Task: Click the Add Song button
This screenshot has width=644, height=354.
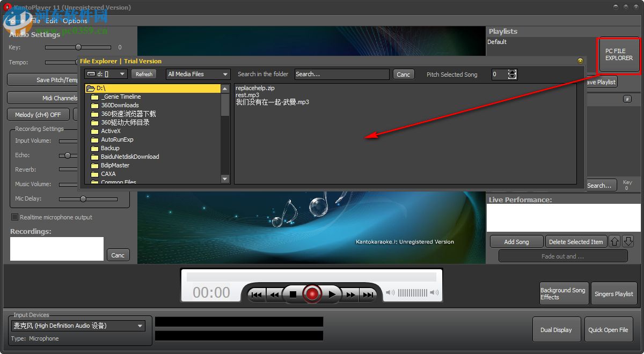Action: pyautogui.click(x=516, y=241)
